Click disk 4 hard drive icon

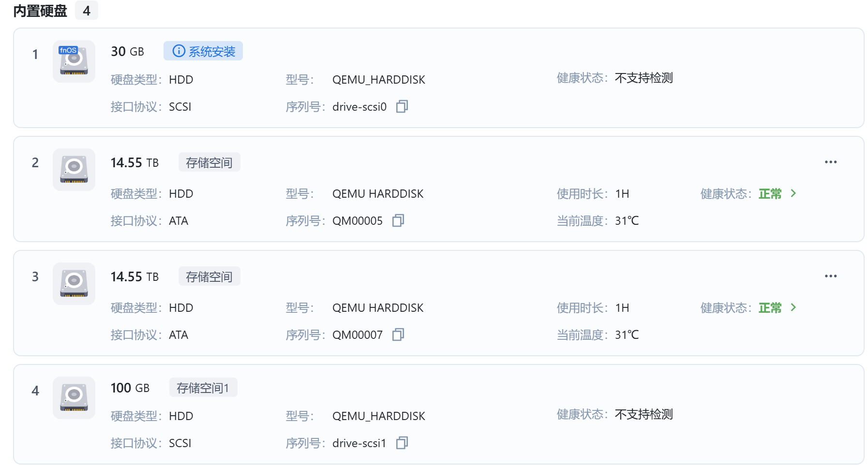click(x=74, y=398)
